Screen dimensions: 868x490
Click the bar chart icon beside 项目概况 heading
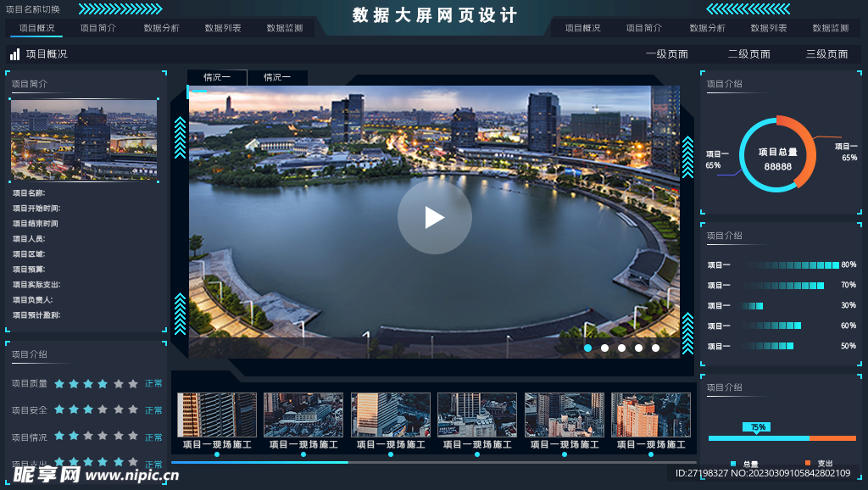click(15, 53)
